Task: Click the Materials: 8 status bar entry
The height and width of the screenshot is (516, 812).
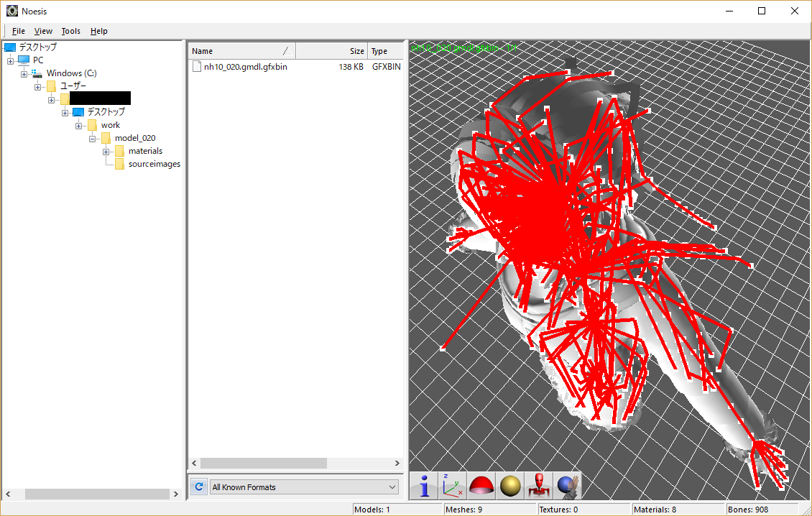Action: 678,510
